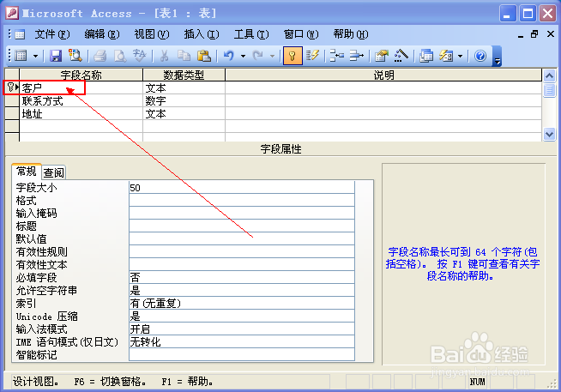Click the 输入法模式 value 开启
Image resolution: width=561 pixels, height=392 pixels.
242,329
